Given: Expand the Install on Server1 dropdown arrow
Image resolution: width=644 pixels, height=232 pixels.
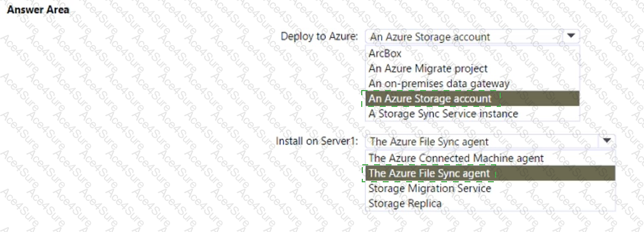Looking at the screenshot, I should [x=607, y=141].
